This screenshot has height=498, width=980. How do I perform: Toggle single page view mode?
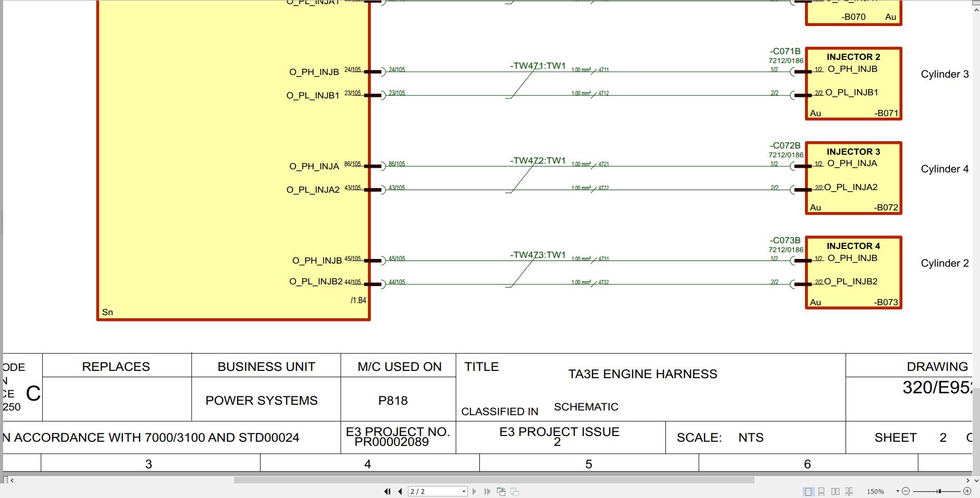point(808,491)
